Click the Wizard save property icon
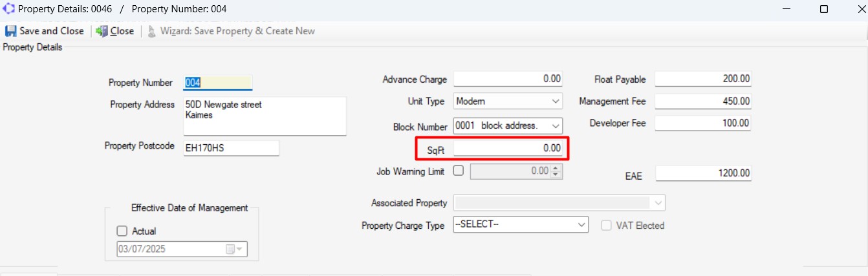868x276 pixels. pos(152,31)
